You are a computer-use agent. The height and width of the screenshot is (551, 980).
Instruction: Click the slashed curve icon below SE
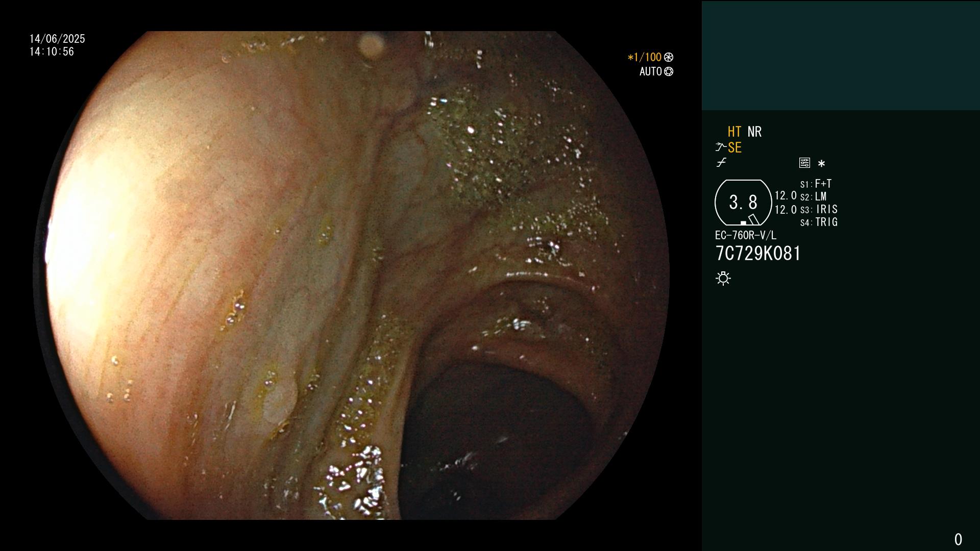point(721,163)
